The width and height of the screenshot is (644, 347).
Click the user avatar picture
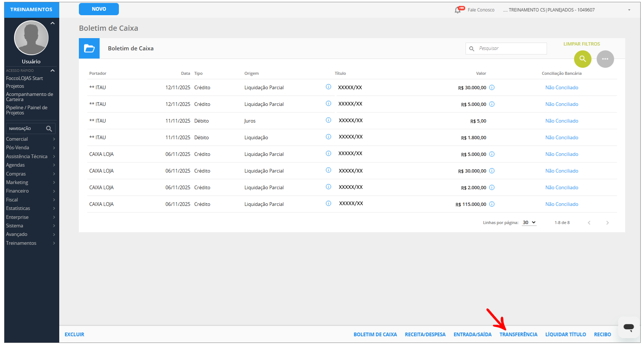(x=31, y=38)
